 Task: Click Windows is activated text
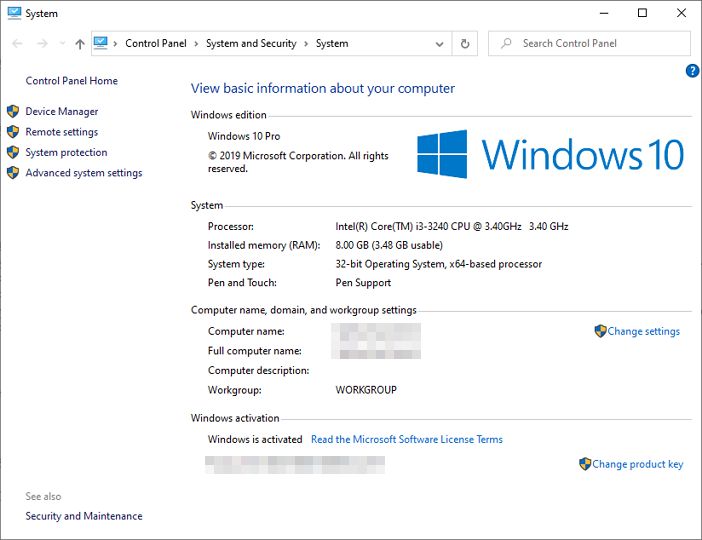pos(255,439)
